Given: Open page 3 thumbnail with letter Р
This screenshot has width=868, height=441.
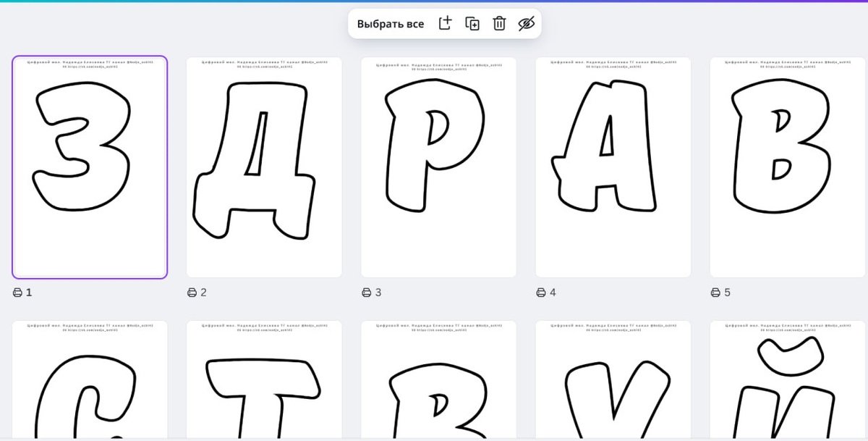Looking at the screenshot, I should click(x=439, y=167).
